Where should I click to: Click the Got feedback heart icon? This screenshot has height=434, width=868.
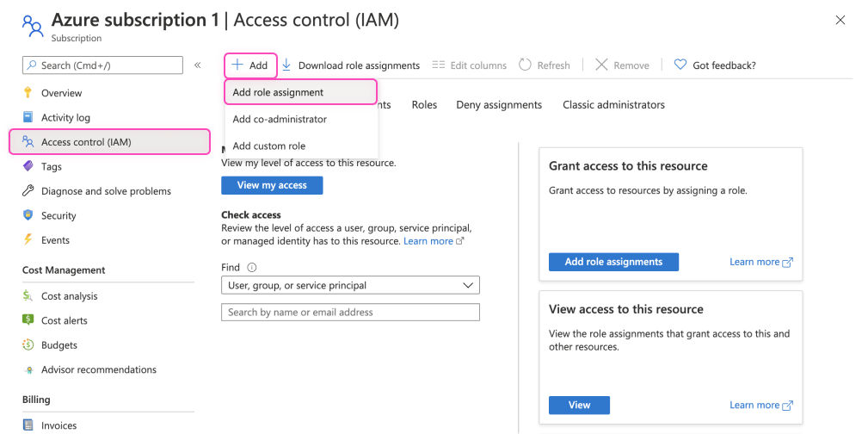coord(680,65)
